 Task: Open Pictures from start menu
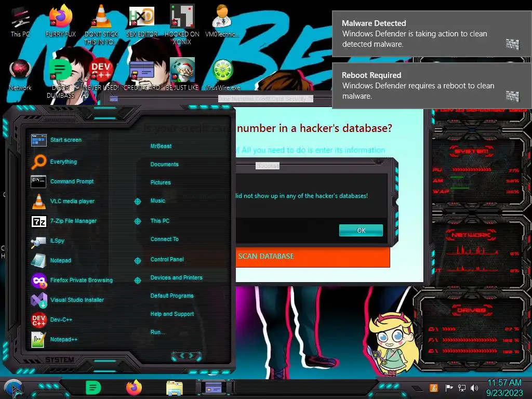click(161, 182)
